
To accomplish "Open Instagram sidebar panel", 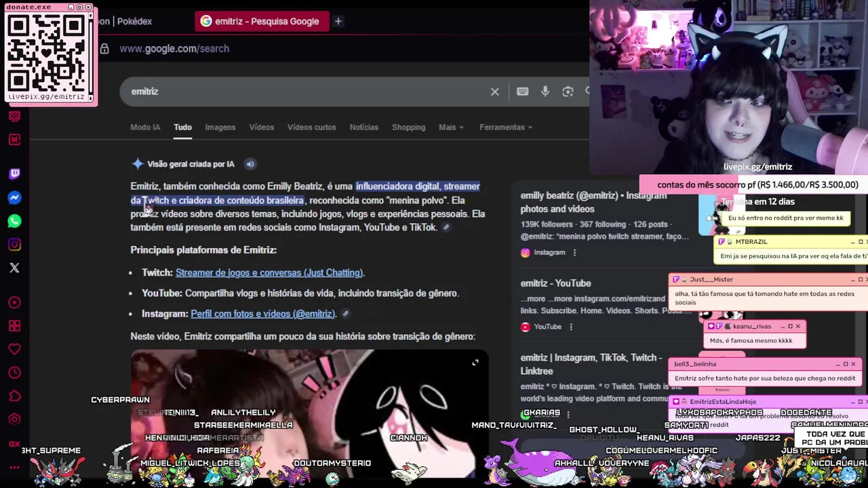I will pyautogui.click(x=14, y=245).
